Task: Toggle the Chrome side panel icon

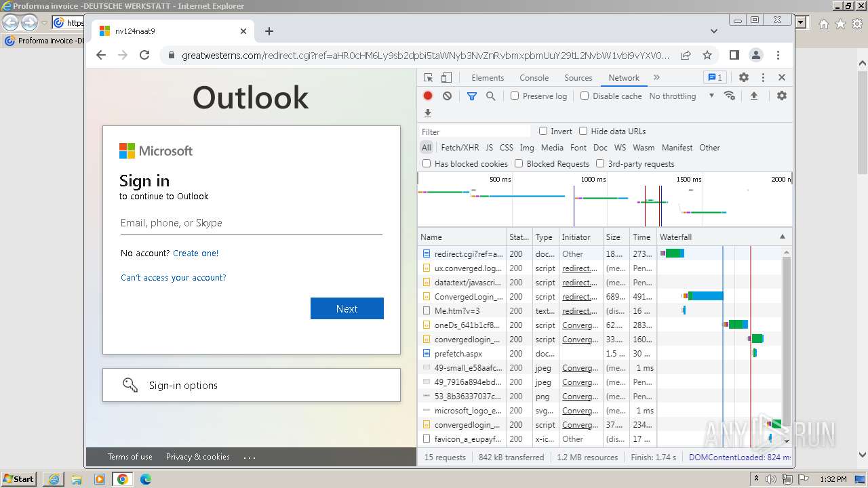Action: tap(734, 55)
